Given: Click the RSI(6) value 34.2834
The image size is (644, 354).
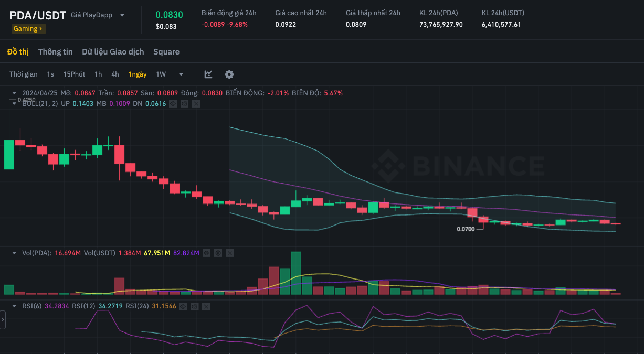Looking at the screenshot, I should pyautogui.click(x=57, y=306).
